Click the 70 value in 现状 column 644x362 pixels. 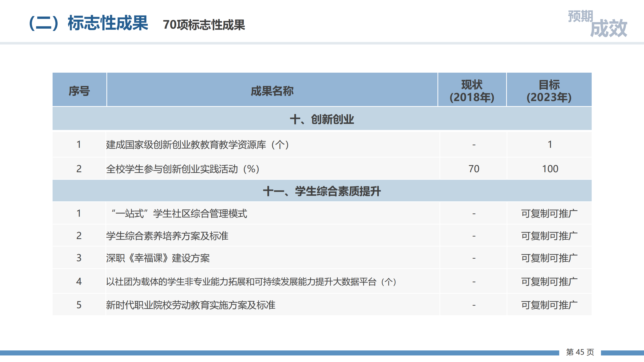pyautogui.click(x=474, y=169)
